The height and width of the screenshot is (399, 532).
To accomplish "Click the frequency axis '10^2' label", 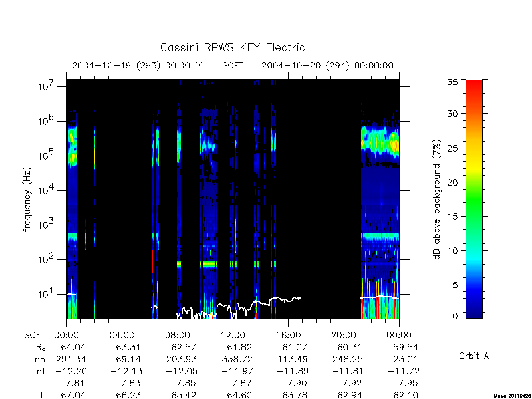I will point(45,259).
